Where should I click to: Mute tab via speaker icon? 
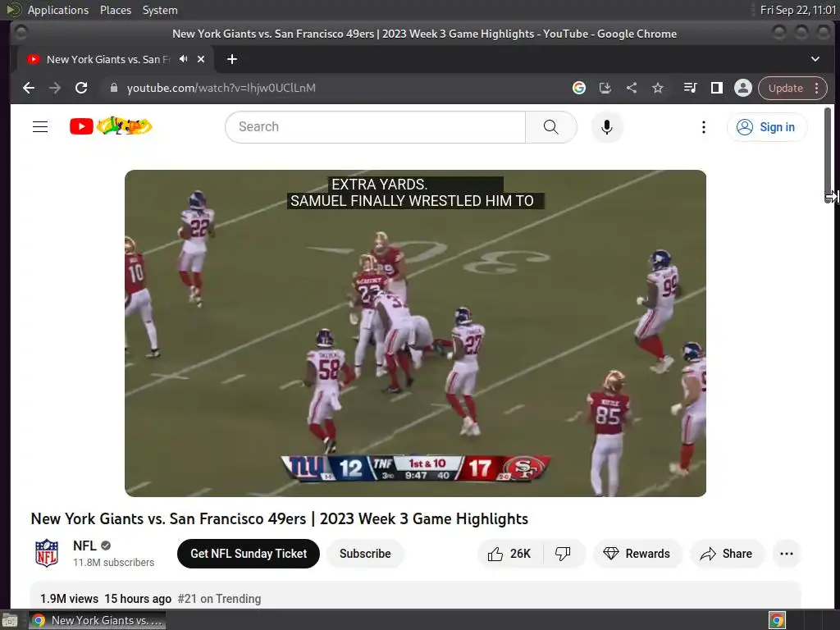point(184,59)
